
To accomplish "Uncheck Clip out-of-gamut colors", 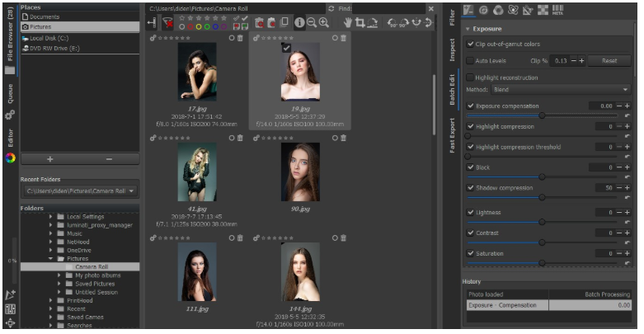I will tap(470, 44).
